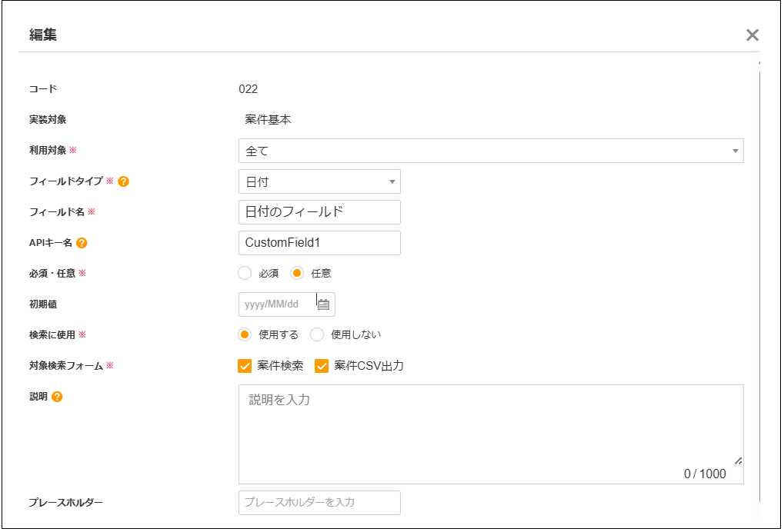
Task: Close the 編集 dialog
Action: 752,35
